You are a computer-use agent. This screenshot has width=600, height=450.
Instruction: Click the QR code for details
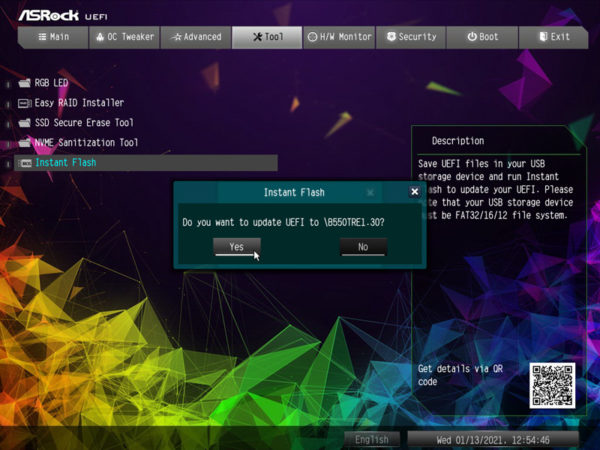point(553,385)
